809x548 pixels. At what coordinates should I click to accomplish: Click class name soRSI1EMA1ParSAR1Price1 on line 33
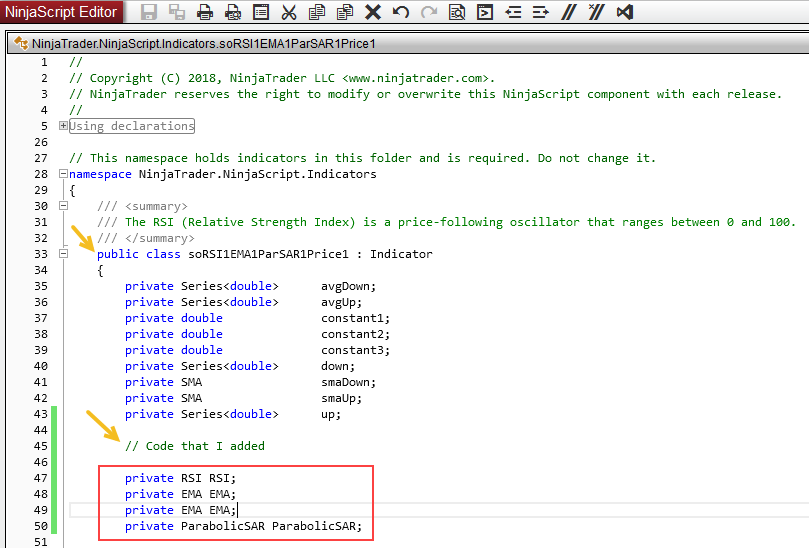pos(268,254)
